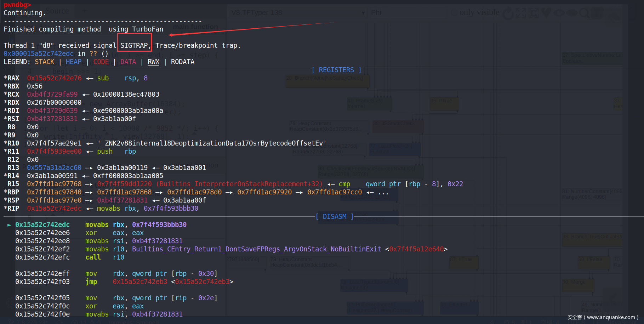Screen dimensions: 644x324
Task: Click the RWX label in the legend
Action: (x=153, y=62)
